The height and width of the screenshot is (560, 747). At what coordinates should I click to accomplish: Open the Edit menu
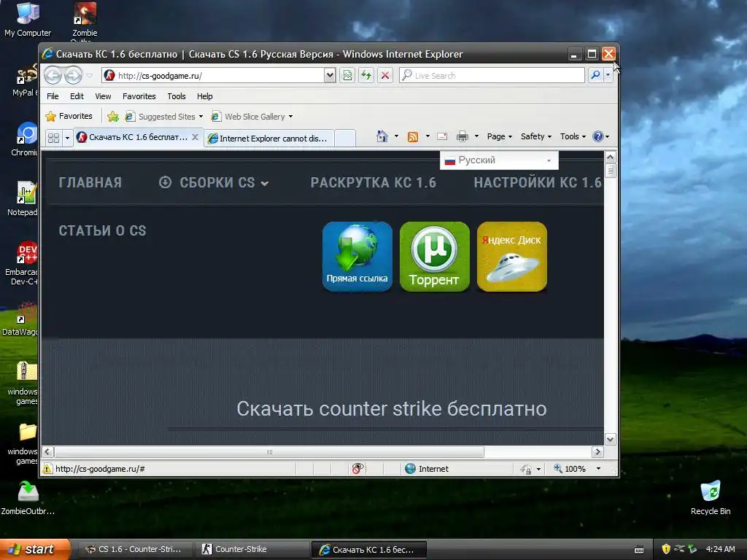(77, 96)
